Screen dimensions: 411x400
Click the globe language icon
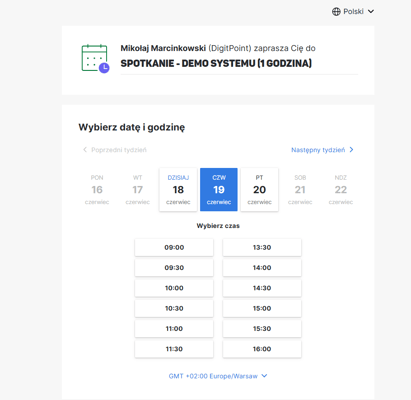[336, 12]
